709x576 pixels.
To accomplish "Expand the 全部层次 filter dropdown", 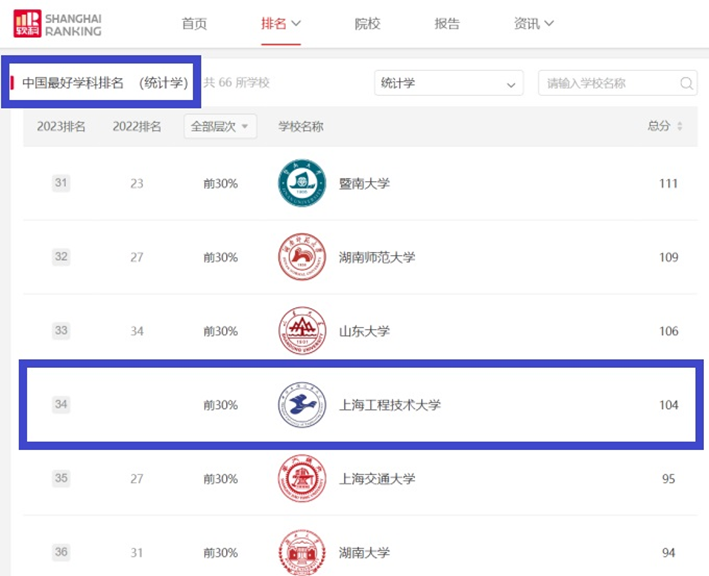I will coord(220,127).
